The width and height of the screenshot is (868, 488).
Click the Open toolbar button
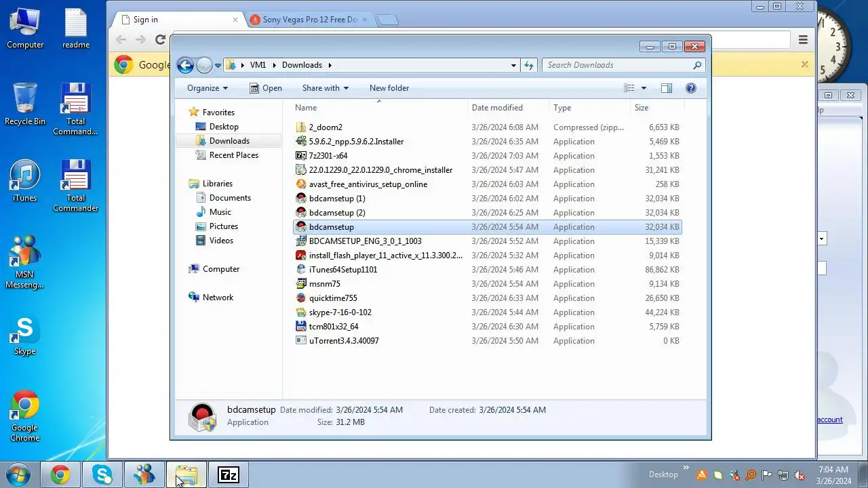pos(265,88)
